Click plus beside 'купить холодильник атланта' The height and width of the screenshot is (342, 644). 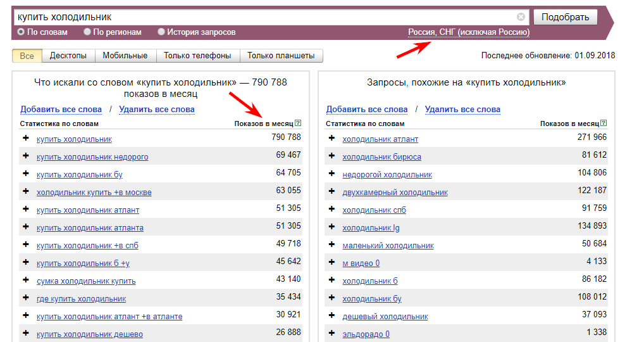(x=26, y=226)
